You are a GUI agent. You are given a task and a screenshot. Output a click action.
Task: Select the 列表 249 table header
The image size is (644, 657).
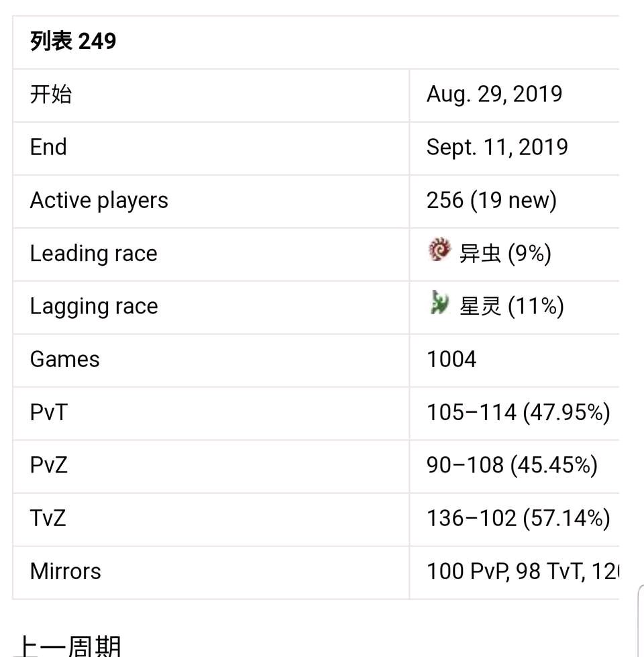tap(73, 41)
